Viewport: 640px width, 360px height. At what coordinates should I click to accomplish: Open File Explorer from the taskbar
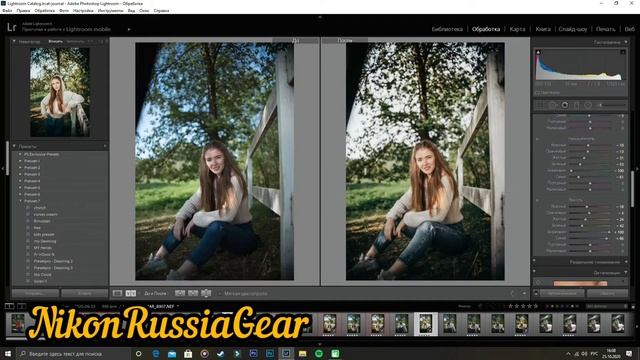pyautogui.click(x=302, y=353)
